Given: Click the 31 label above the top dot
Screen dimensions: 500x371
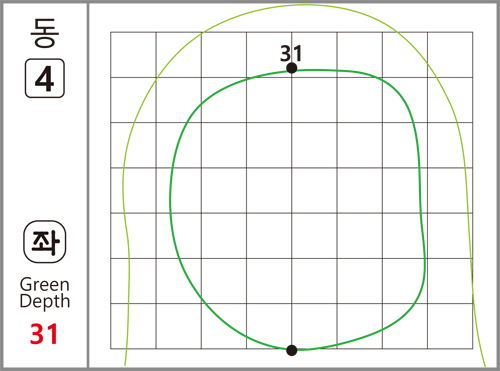Looking at the screenshot, I should [291, 53].
